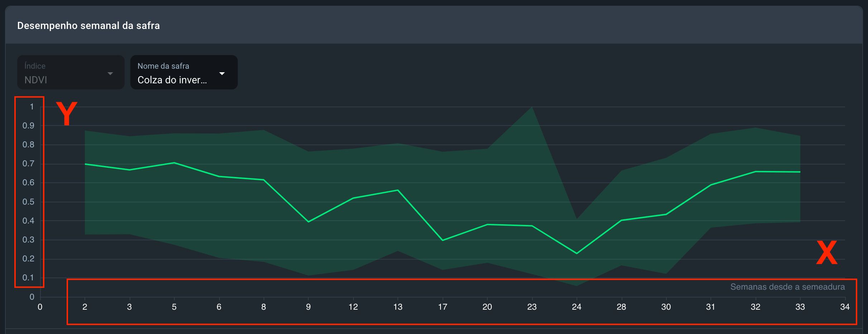The height and width of the screenshot is (334, 868).
Task: Click the white arrow beside Colza do inver…
Action: pos(222,73)
